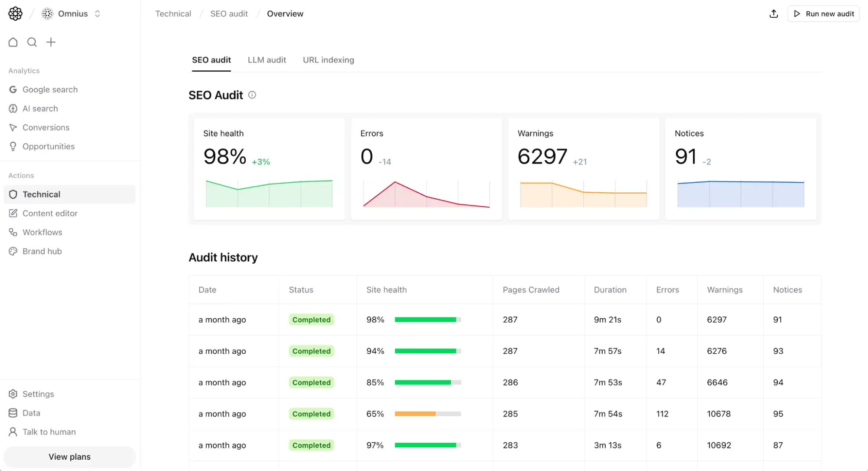Click the View plans button
The image size is (868, 471).
click(x=69, y=457)
